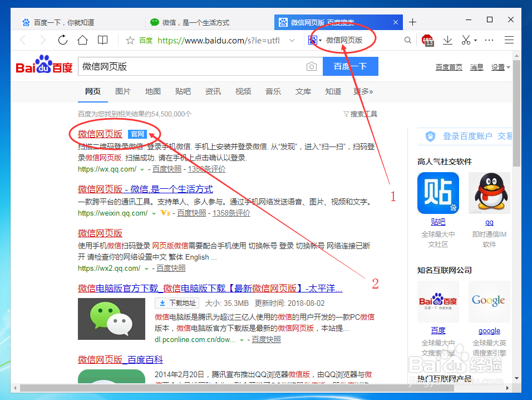Go forward with the browser forward arrow
The height and width of the screenshot is (400, 532).
[43, 41]
